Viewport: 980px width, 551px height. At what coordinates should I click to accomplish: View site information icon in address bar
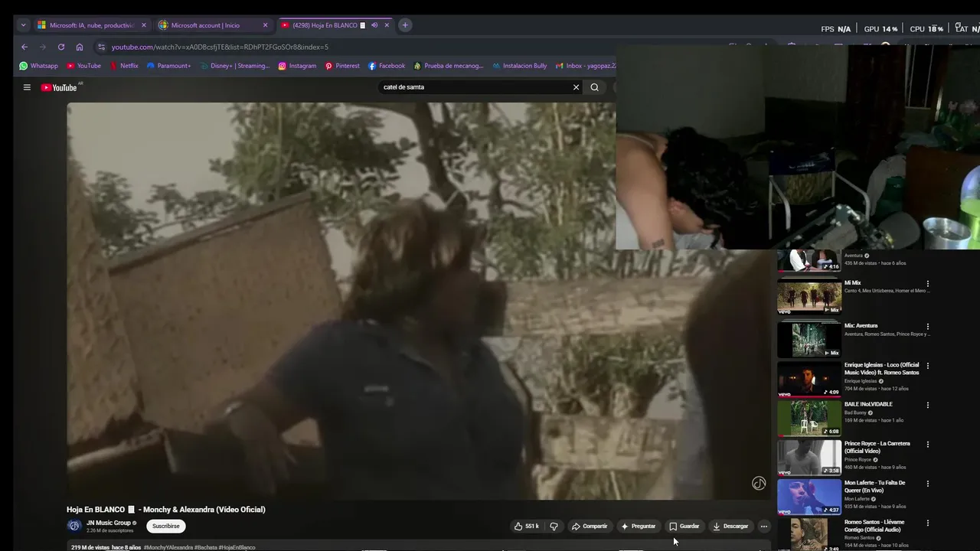tap(101, 47)
